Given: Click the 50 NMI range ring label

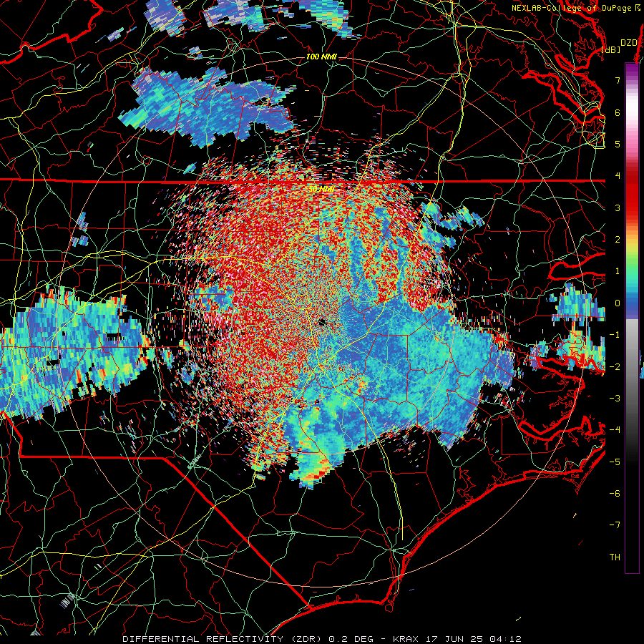Looking at the screenshot, I should (321, 189).
